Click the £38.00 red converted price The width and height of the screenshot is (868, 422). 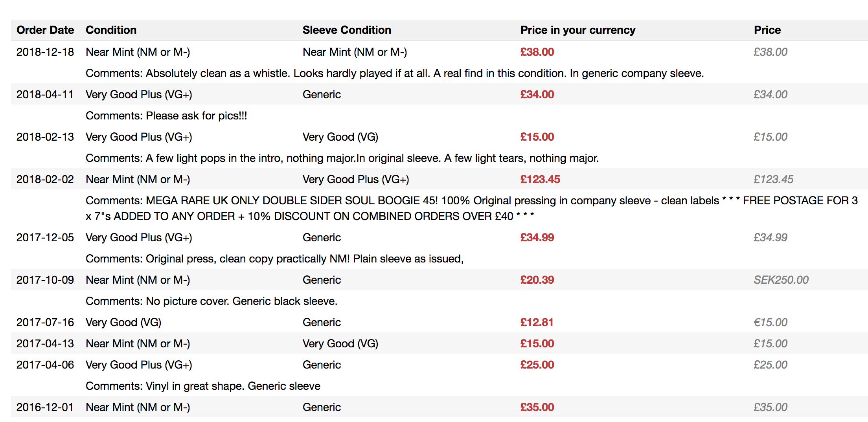537,52
